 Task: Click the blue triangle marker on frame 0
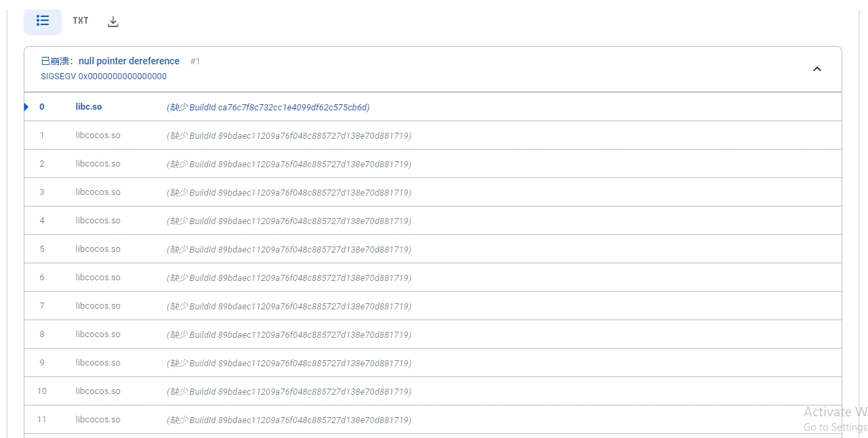tap(26, 107)
